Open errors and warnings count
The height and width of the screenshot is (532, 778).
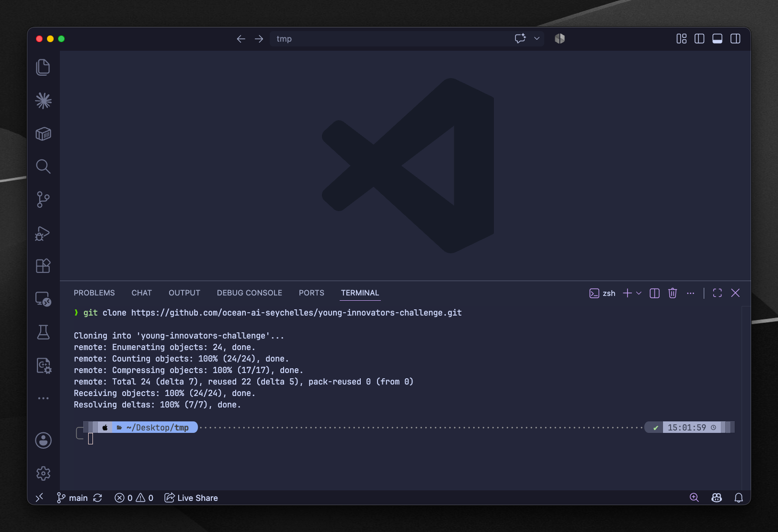[134, 498]
